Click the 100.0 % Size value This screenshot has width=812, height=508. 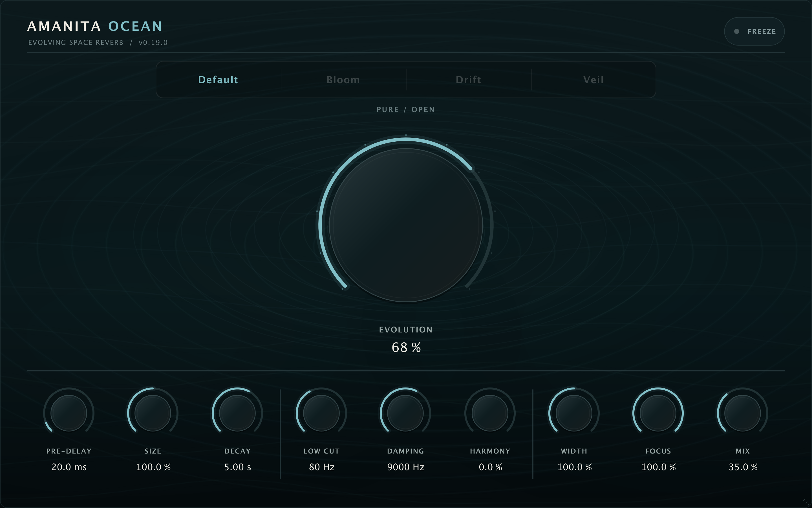(153, 467)
